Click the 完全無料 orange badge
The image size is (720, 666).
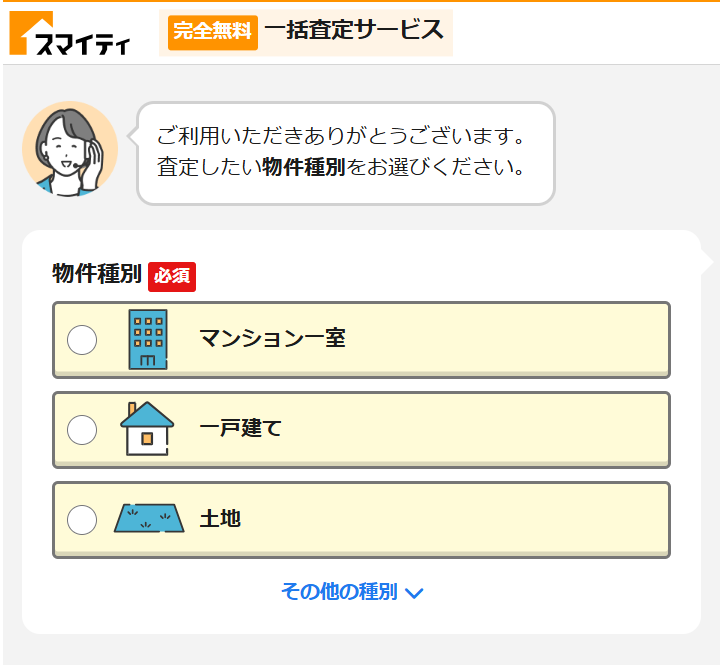212,31
